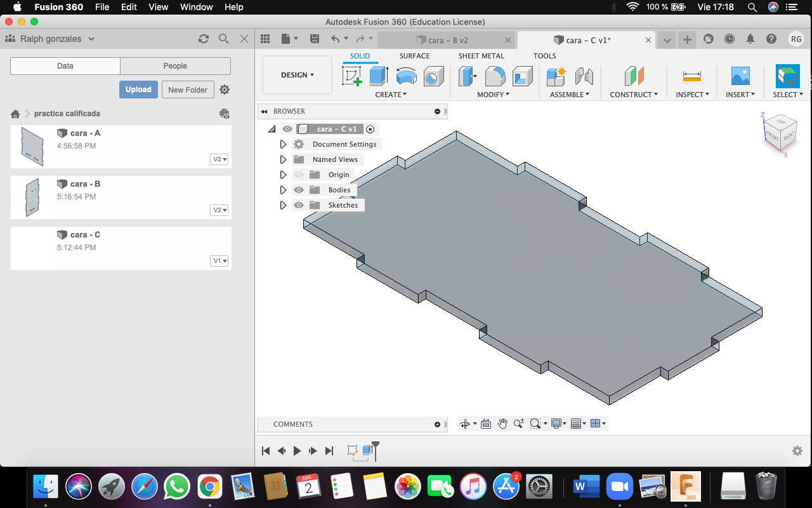Select the Fillet tool

point(495,76)
